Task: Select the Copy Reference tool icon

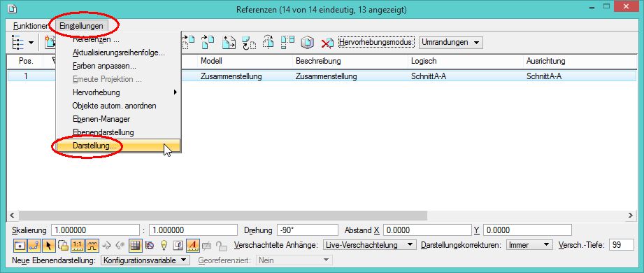Action: [208, 42]
